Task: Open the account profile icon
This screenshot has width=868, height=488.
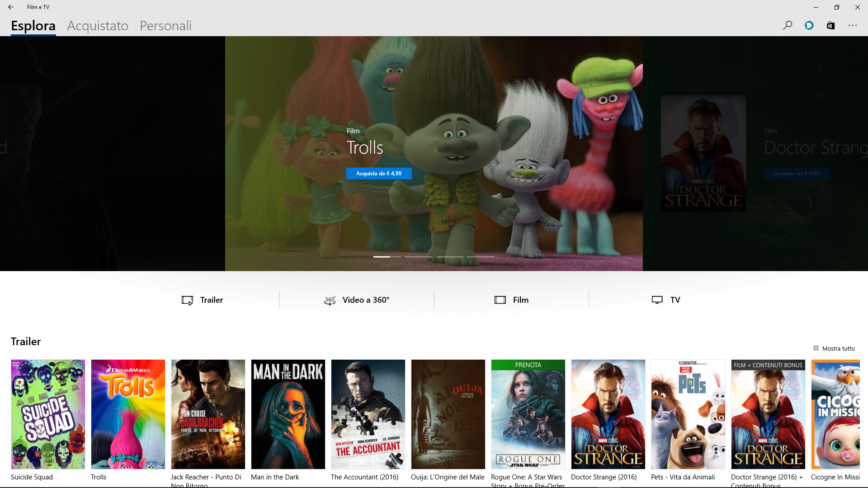Action: coord(809,25)
